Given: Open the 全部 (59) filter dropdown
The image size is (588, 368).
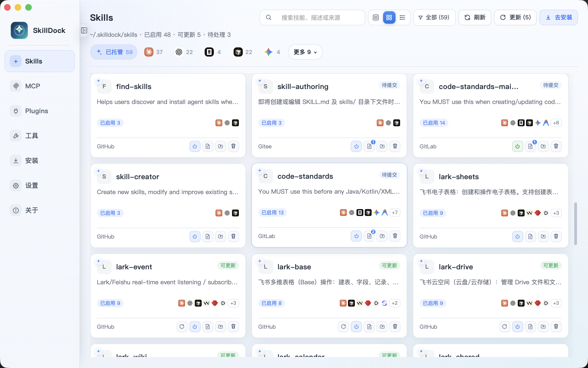Looking at the screenshot, I should click(434, 17).
